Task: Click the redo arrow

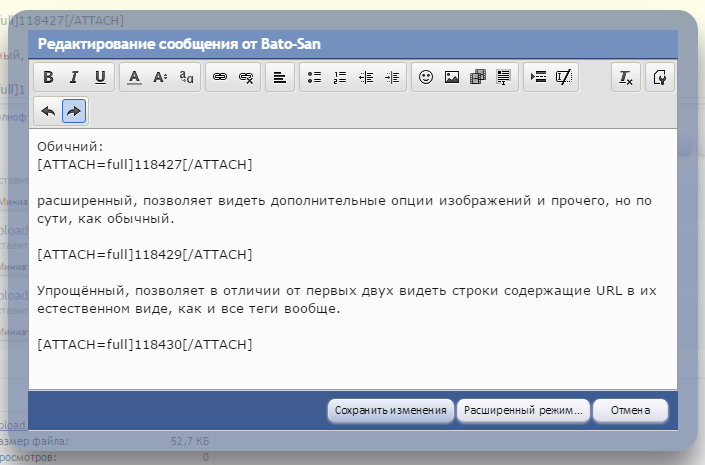Action: click(74, 111)
